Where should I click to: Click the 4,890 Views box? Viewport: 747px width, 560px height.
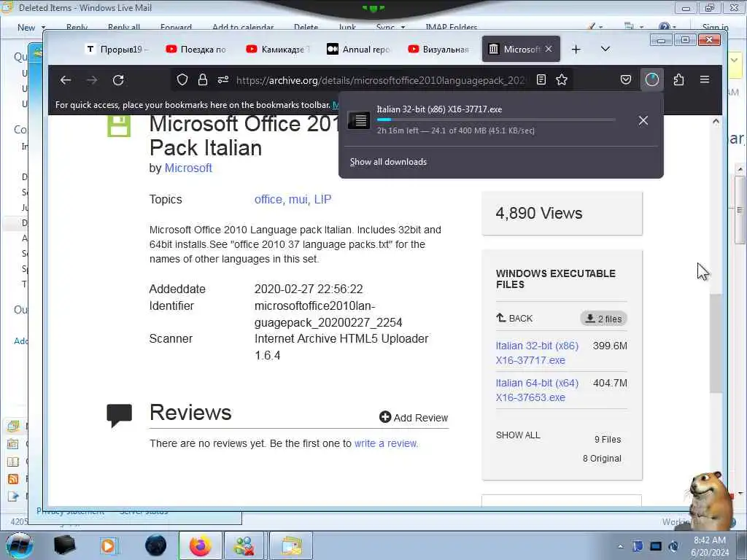tap(562, 214)
